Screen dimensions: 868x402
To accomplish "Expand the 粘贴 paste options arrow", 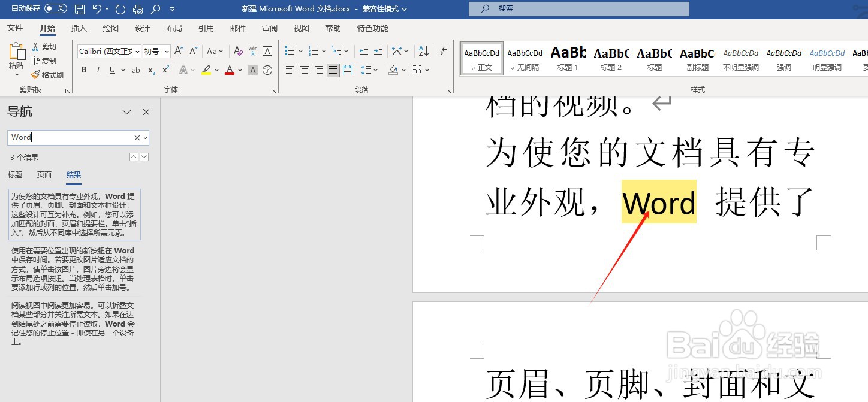I will [17, 75].
